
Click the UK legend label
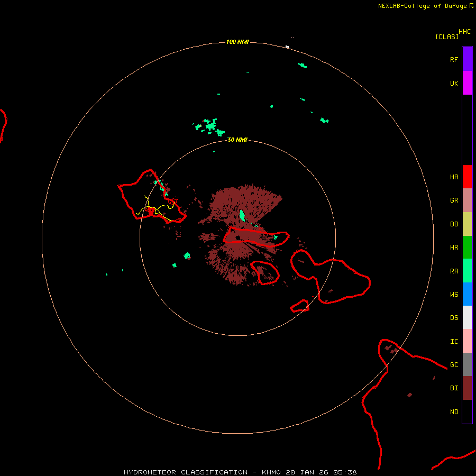[454, 83]
